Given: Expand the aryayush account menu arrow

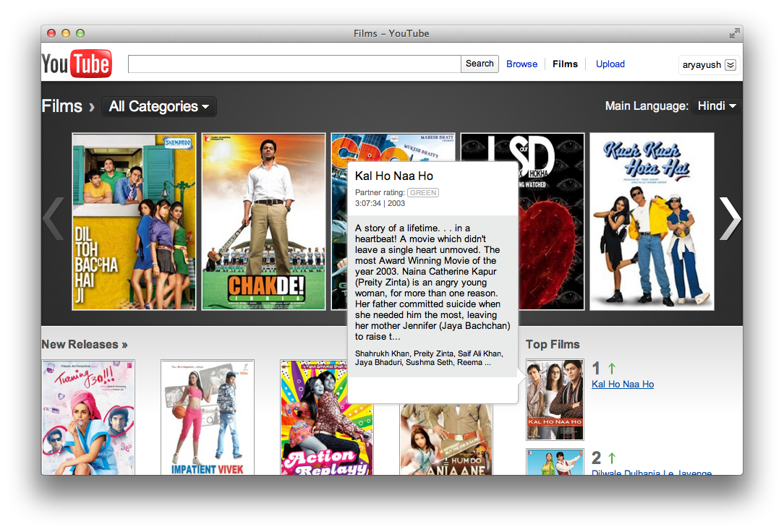Looking at the screenshot, I should coord(730,65).
